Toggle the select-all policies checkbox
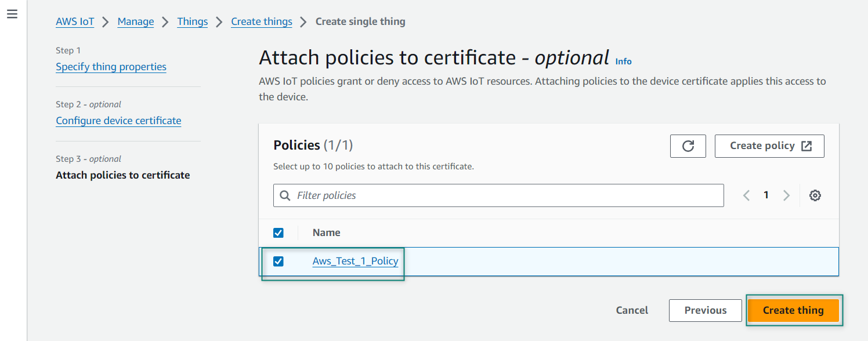The width and height of the screenshot is (868, 341). [x=279, y=233]
